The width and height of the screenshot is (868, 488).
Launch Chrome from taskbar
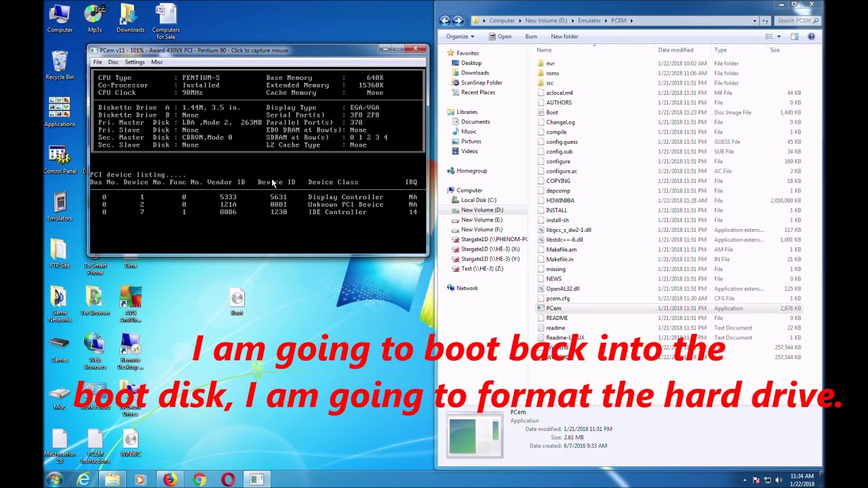pyautogui.click(x=199, y=479)
